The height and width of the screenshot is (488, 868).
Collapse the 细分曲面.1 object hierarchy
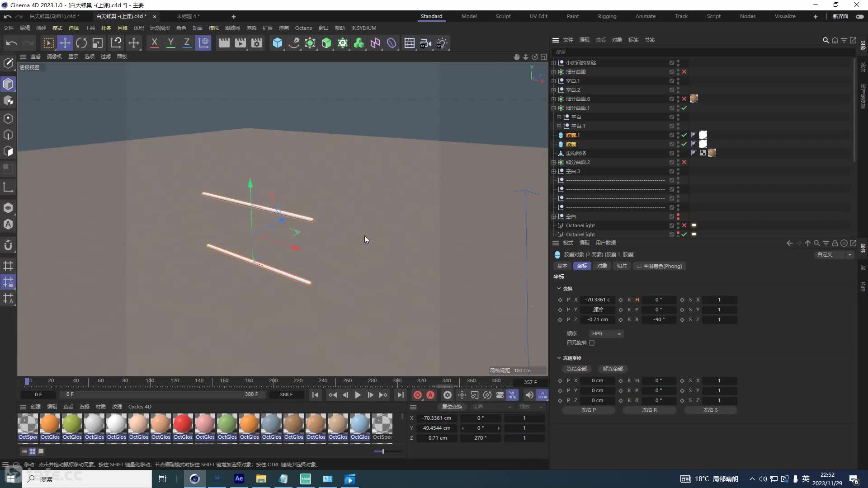(x=553, y=108)
